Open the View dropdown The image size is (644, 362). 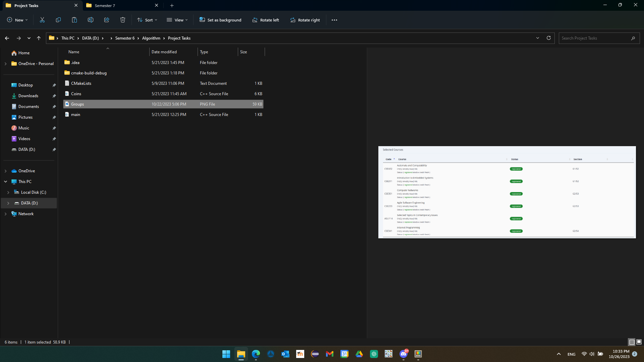tap(177, 20)
